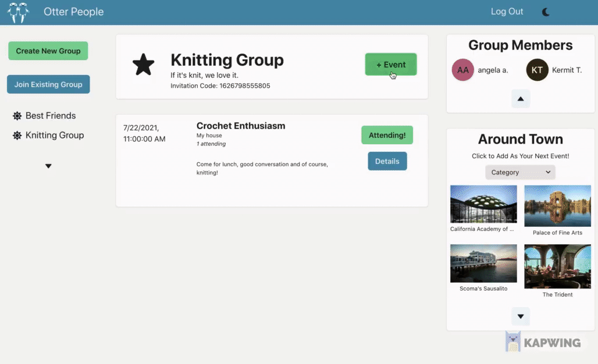Screen dimensions: 598x364
Task: Log out of the app
Action: click(507, 12)
